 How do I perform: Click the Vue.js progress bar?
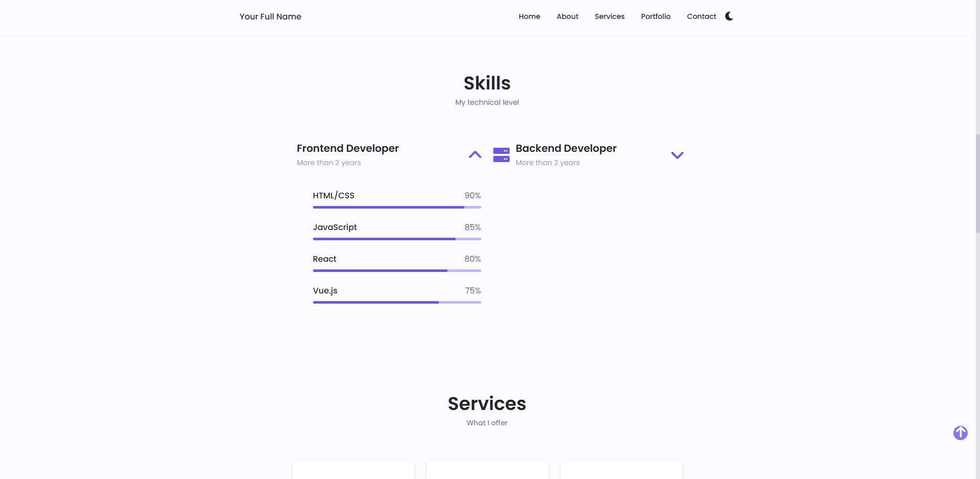[397, 303]
